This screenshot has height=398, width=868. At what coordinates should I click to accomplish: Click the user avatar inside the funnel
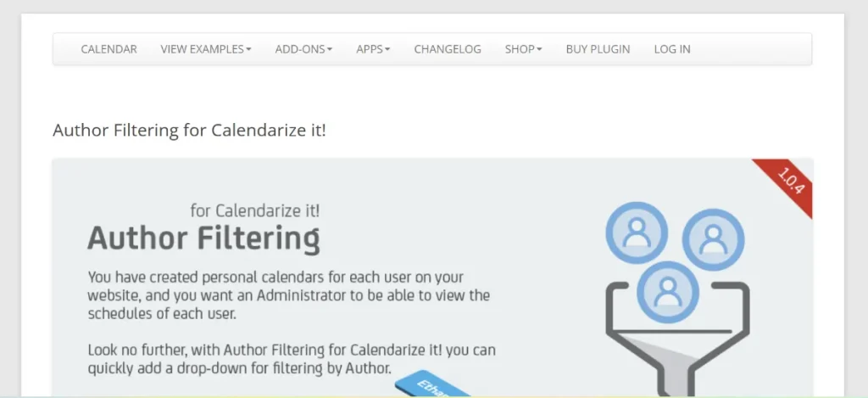coord(668,292)
